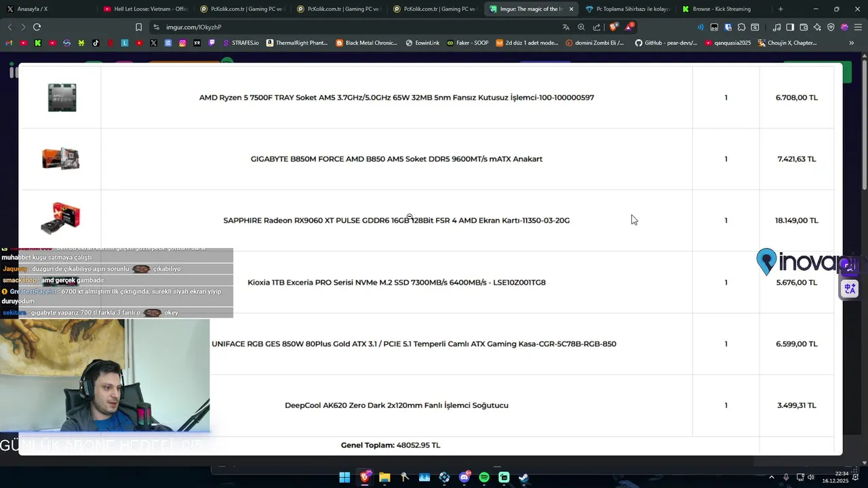Screen dimensions: 868x488
Task: Open the Gmail bookmark icon
Action: tap(9, 43)
